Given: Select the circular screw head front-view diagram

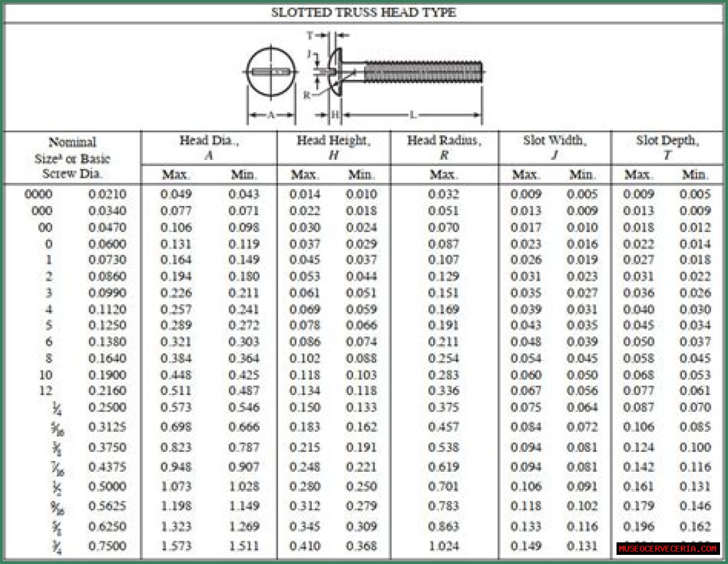Looking at the screenshot, I should [271, 73].
